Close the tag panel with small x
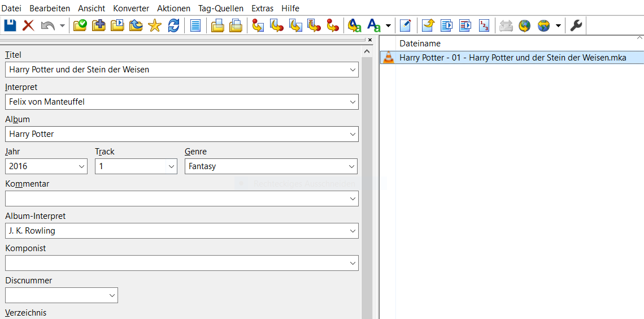The height and width of the screenshot is (319, 644). click(370, 40)
